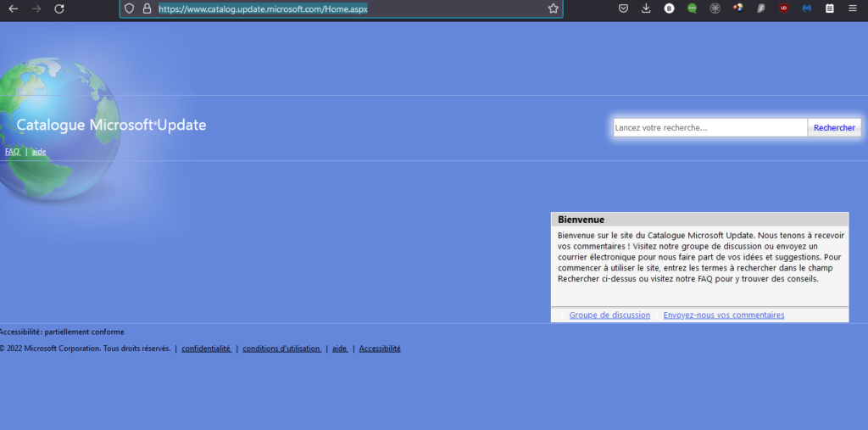868x430 pixels.
Task: Open the Accessibilité footer link
Action: (x=380, y=349)
